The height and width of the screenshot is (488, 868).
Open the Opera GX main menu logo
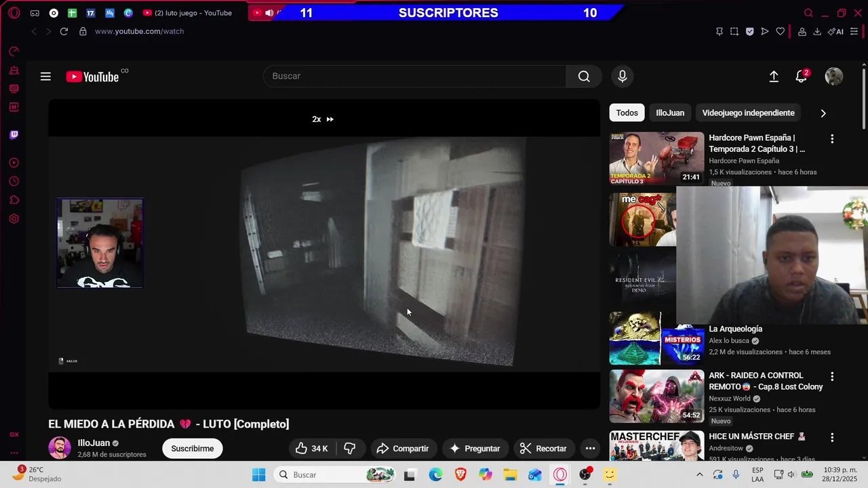click(x=14, y=13)
